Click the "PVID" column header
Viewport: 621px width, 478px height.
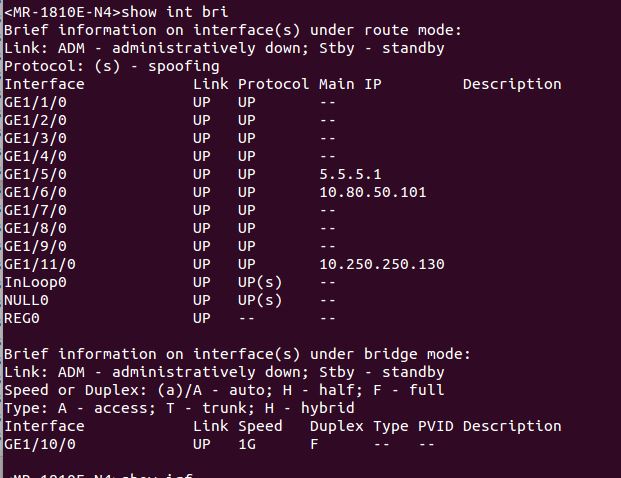click(435, 426)
